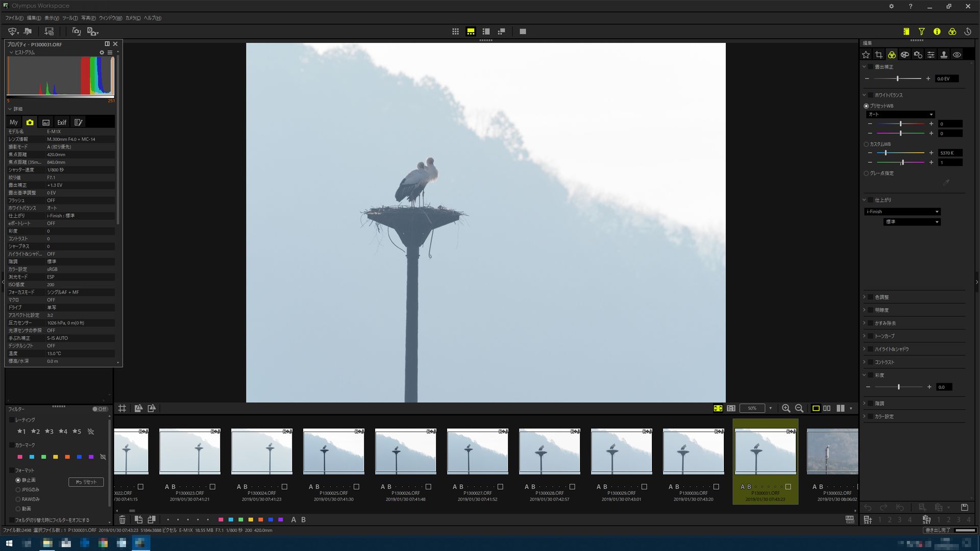Check the 露出補正 checkbox
This screenshot has height=551, width=980.
coord(871,67)
